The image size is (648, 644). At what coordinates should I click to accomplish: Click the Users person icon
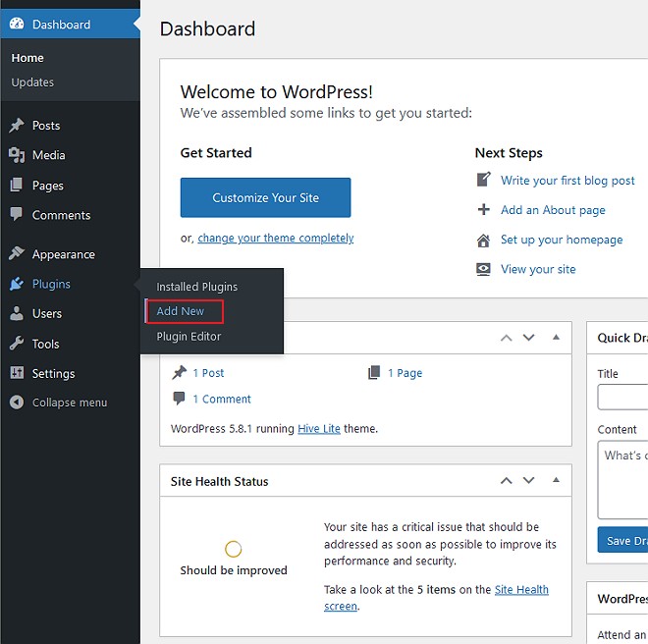click(x=17, y=313)
